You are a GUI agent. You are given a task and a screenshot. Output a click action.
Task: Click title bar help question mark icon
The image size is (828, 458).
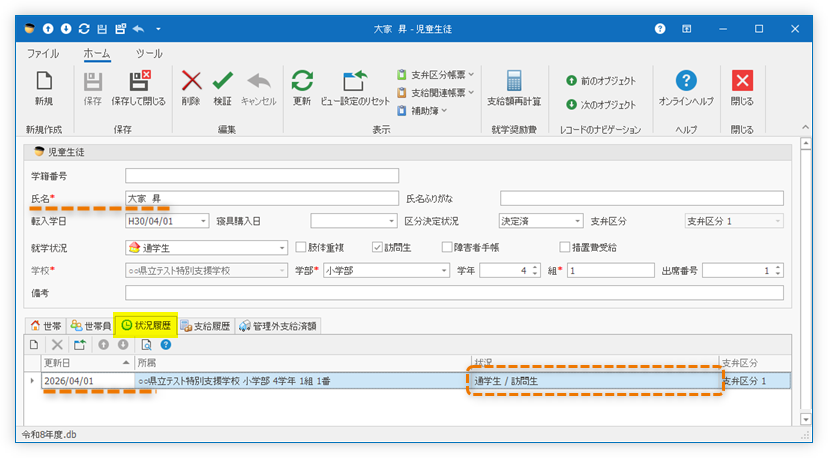pos(660,29)
